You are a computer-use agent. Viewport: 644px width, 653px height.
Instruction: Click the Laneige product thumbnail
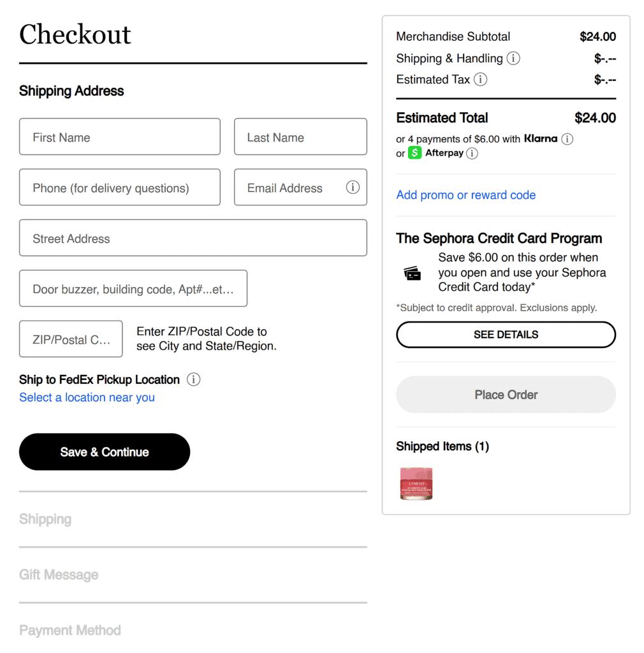click(416, 484)
